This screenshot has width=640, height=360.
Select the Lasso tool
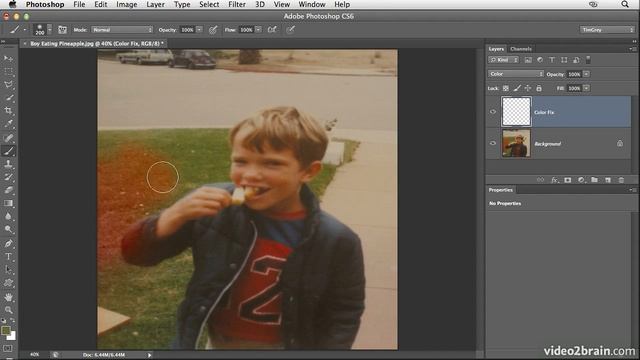[8, 84]
